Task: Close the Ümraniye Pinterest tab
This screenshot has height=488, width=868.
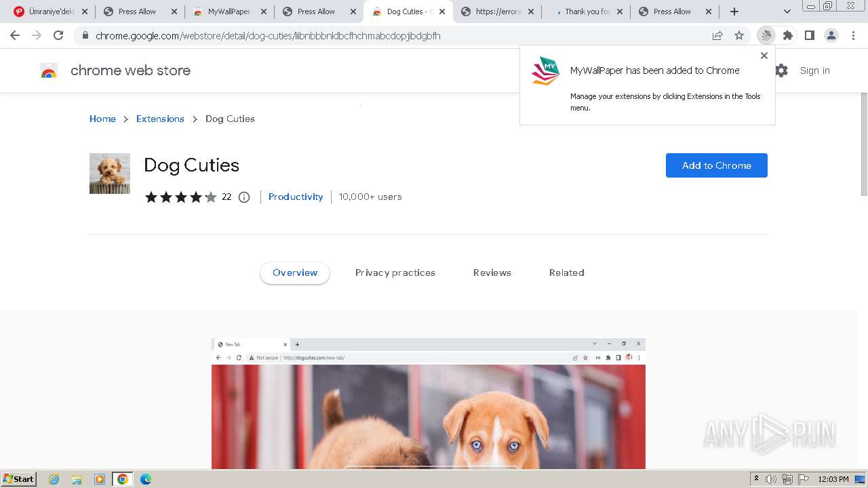Action: click(85, 12)
